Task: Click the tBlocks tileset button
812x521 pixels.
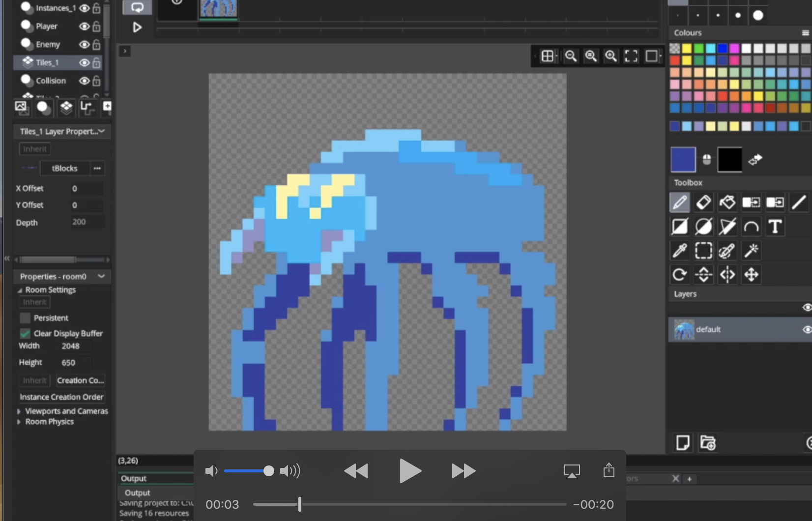Action: coord(65,168)
